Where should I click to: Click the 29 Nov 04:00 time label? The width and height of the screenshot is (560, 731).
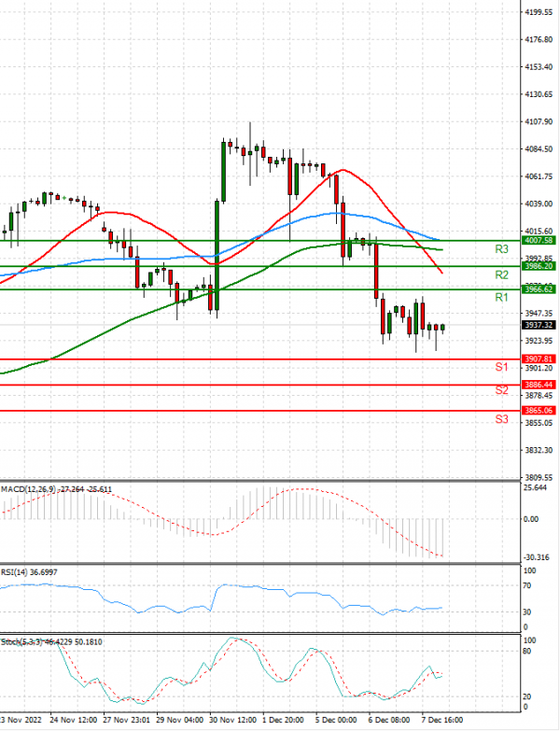[180, 720]
